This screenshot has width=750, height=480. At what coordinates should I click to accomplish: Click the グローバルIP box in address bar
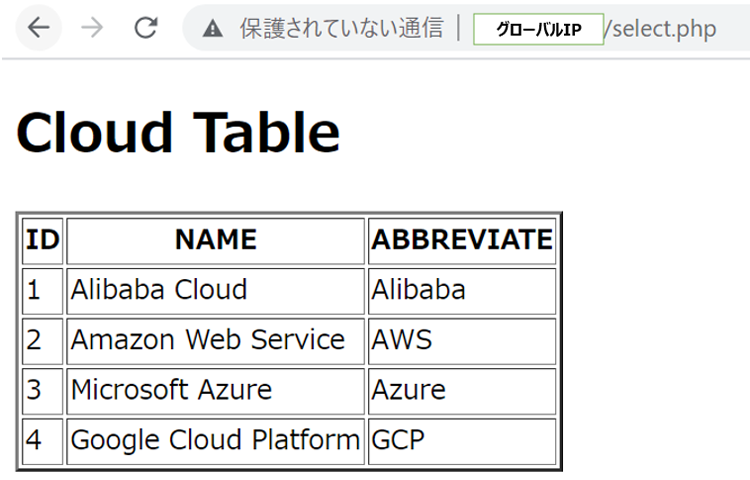point(538,29)
